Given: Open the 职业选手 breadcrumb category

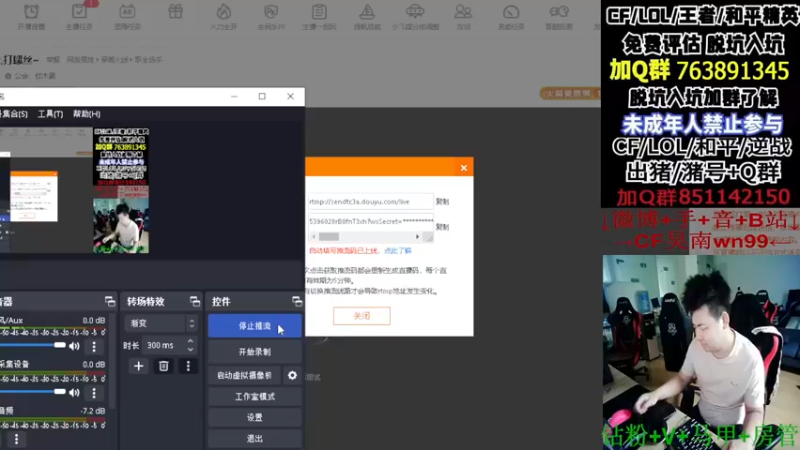Looking at the screenshot, I should [148, 60].
